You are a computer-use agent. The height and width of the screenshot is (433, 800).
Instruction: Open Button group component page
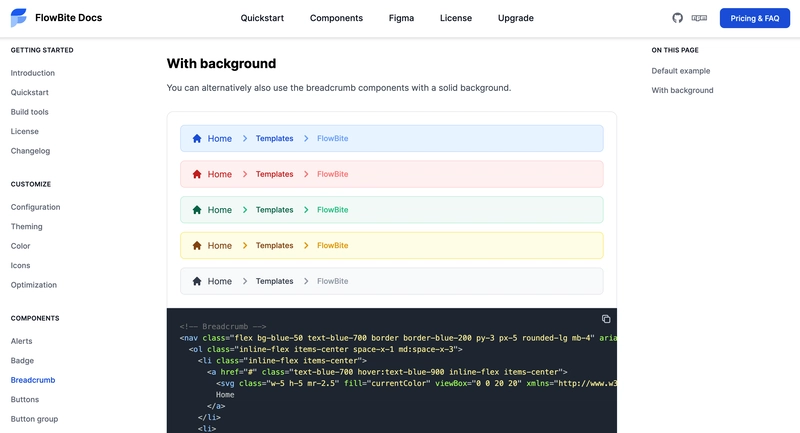34,419
